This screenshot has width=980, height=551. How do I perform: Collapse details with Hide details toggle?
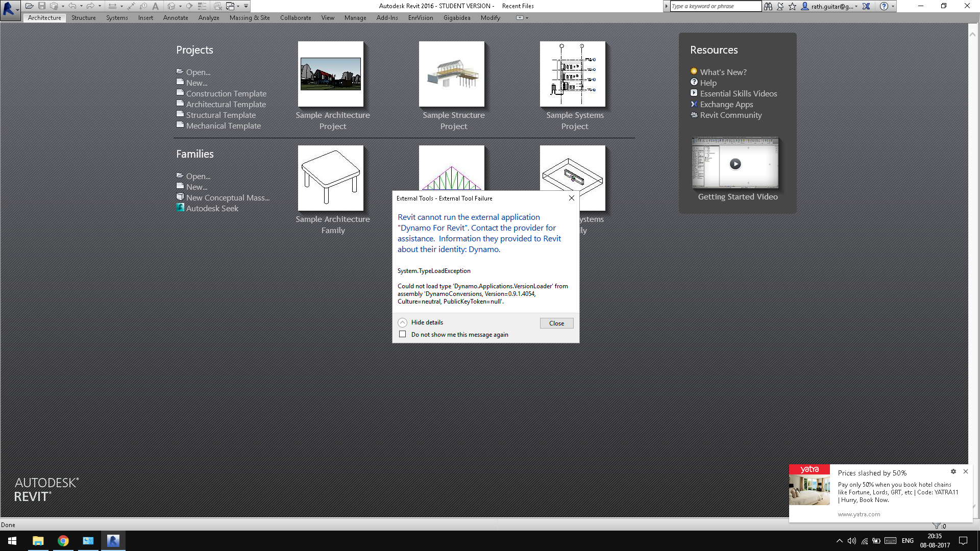[403, 322]
